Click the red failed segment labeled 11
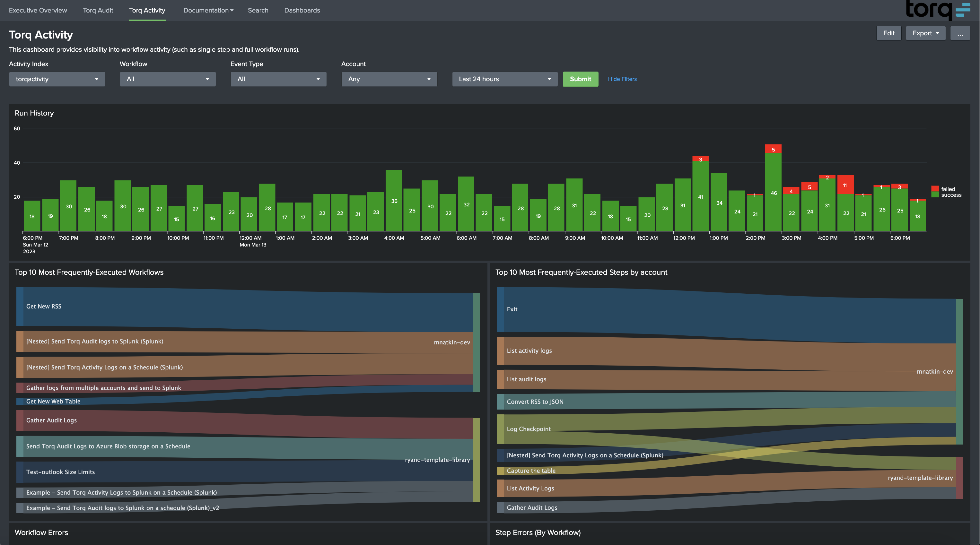The image size is (980, 545). click(x=845, y=185)
